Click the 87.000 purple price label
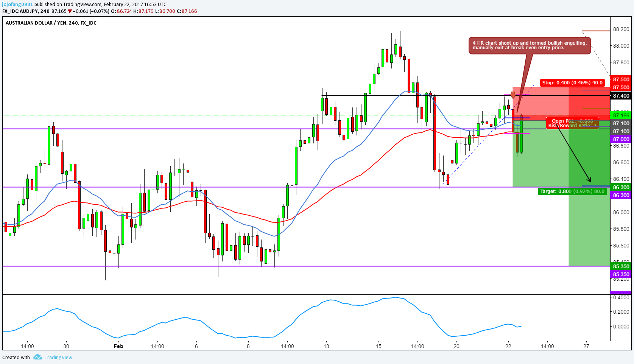The width and height of the screenshot is (634, 364). [621, 139]
